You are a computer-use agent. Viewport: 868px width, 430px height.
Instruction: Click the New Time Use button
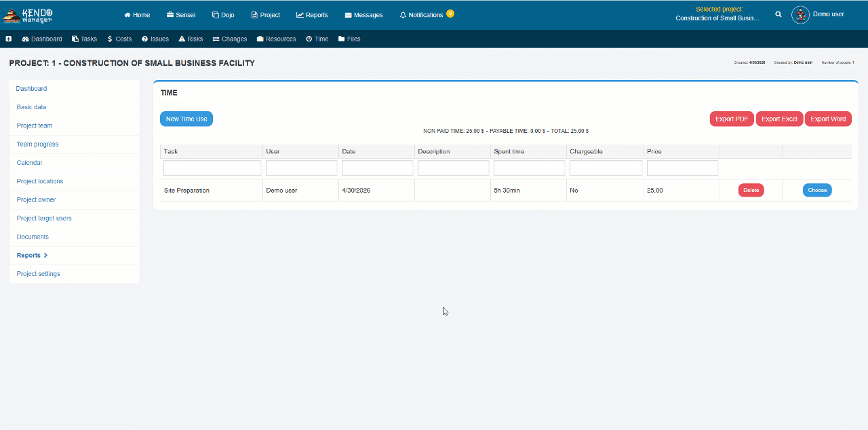pos(186,119)
